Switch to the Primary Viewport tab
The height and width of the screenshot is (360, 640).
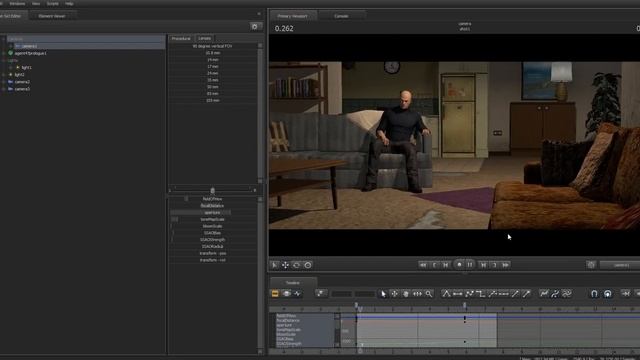[293, 16]
